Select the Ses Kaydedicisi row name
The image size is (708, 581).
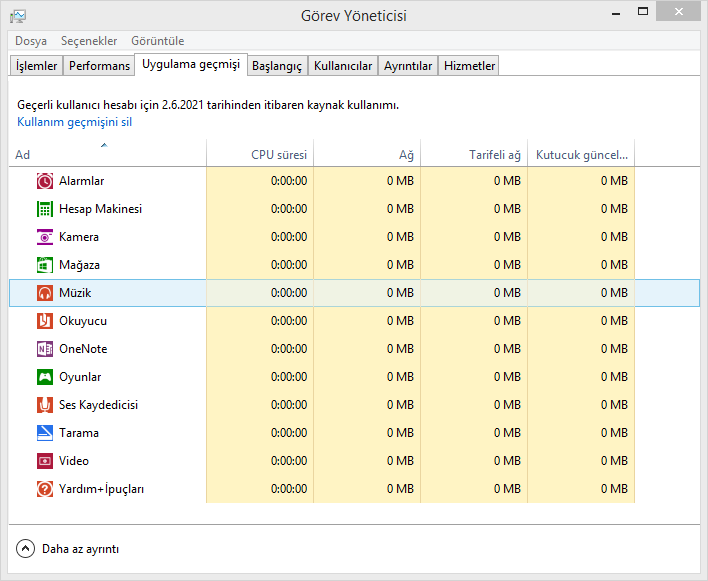pos(98,405)
